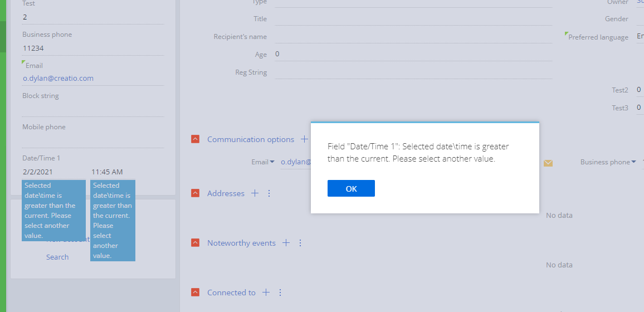Click OK in the validation dialog
The width and height of the screenshot is (644, 312).
[x=351, y=188]
